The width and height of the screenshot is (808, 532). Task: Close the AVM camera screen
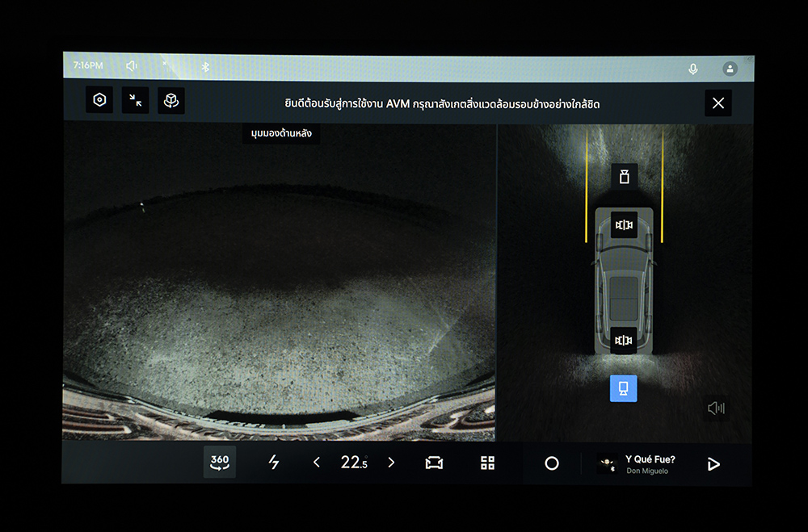[x=718, y=103]
